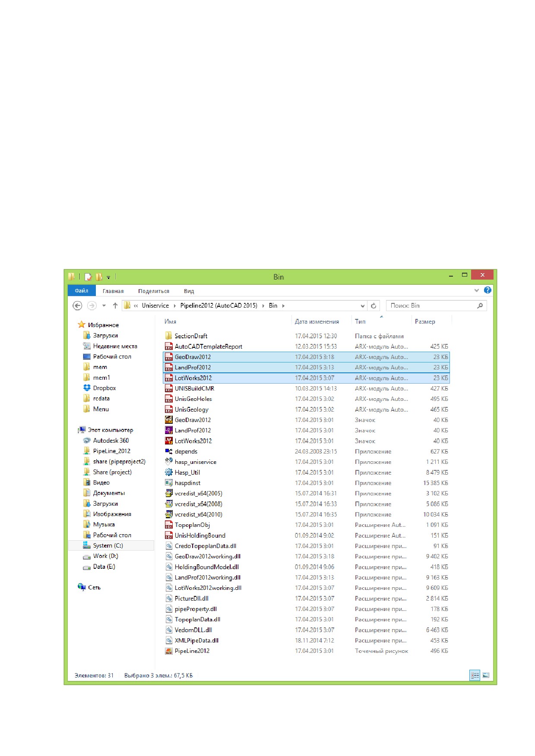Switch to details view icon in status bar
Image resolution: width=535 pixels, height=756 pixels.
point(475,675)
